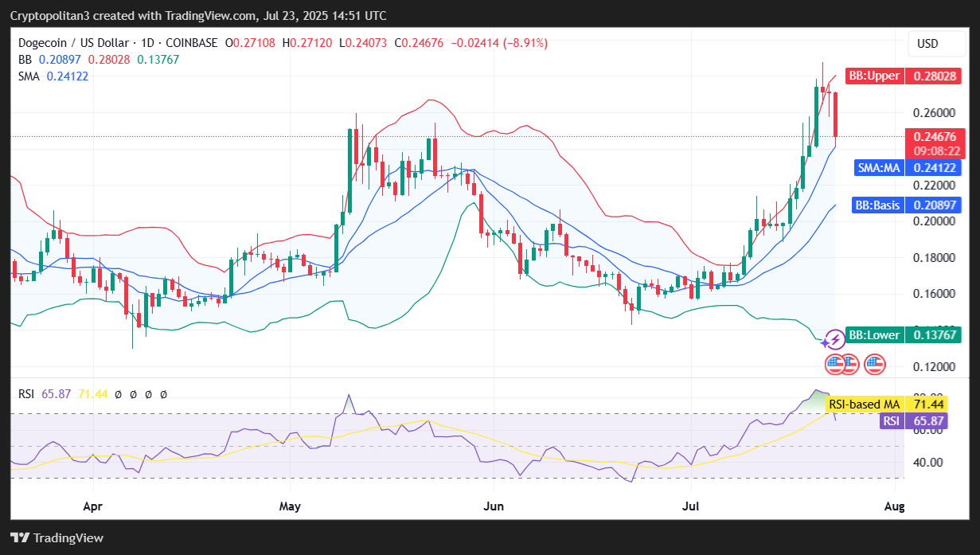Click the TradingView logo in the bottom-left corner

pos(57,537)
